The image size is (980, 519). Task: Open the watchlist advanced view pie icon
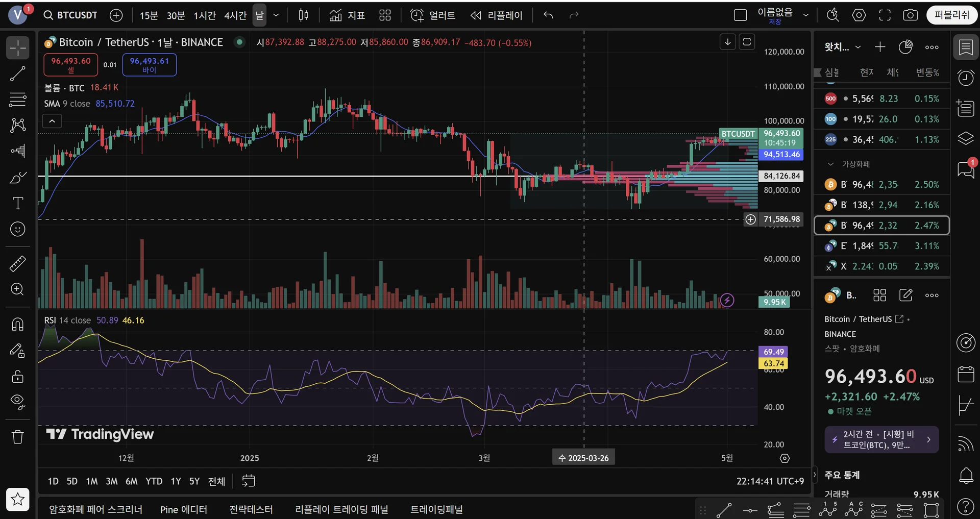point(906,47)
